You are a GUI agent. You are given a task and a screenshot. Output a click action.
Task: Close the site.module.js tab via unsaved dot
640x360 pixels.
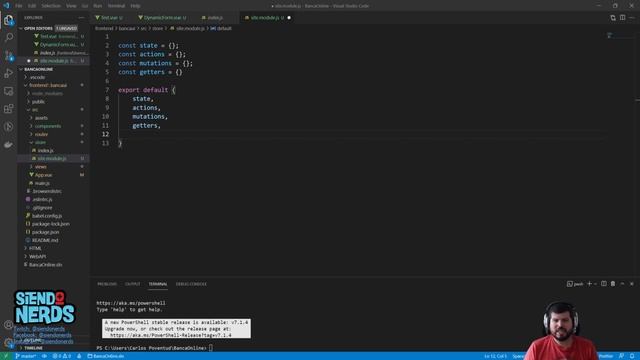point(289,18)
